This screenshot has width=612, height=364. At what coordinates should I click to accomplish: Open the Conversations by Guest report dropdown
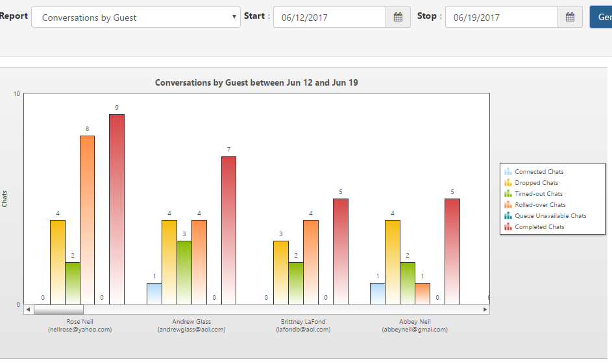136,17
